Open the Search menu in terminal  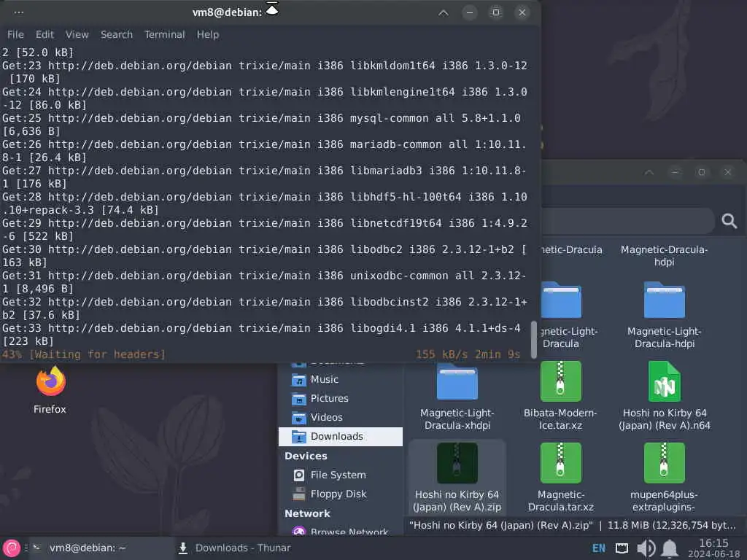(117, 35)
